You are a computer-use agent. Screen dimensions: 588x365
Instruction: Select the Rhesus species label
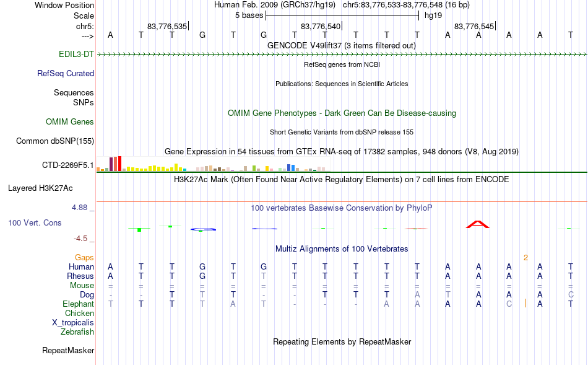tap(80, 276)
